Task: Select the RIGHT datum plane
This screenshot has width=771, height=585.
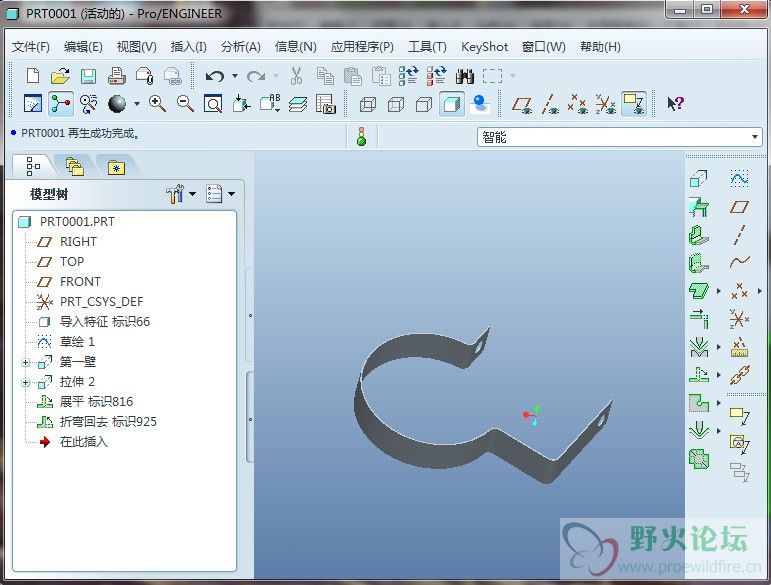Action: [x=78, y=242]
